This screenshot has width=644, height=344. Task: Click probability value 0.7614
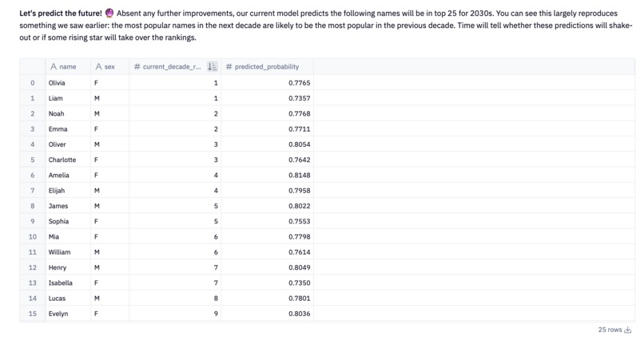point(300,252)
